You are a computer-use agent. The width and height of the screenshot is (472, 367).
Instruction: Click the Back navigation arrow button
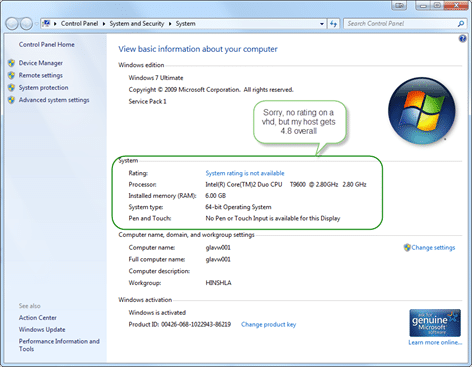(12, 24)
